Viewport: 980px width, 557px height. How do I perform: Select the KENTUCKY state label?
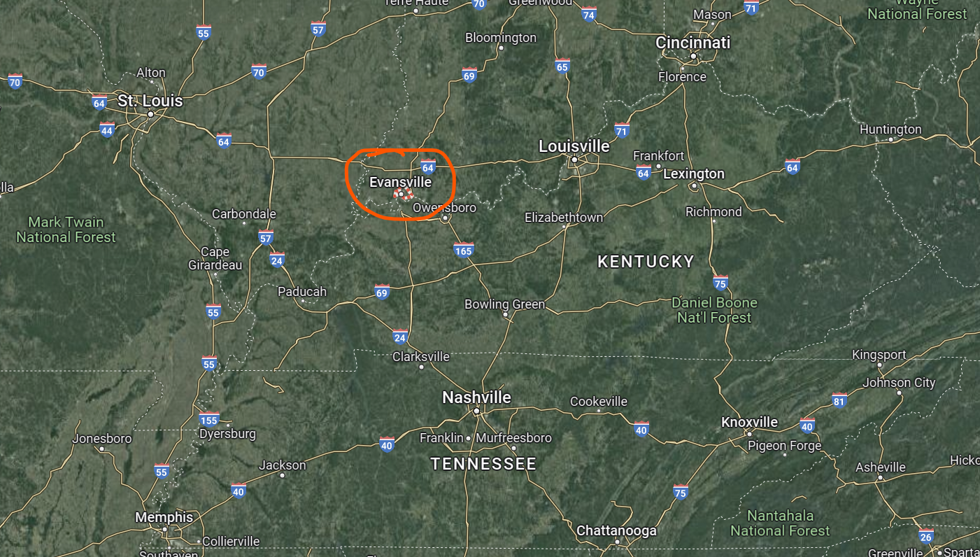click(x=646, y=262)
